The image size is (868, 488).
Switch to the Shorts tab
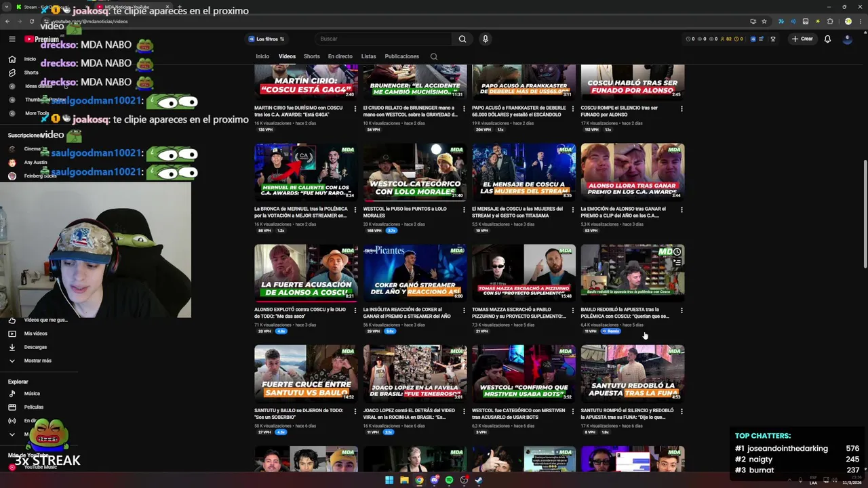312,56
